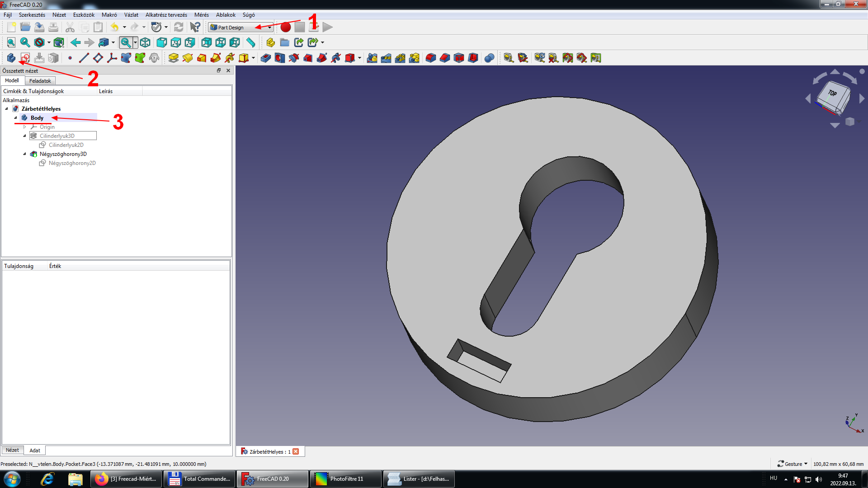The height and width of the screenshot is (488, 868).
Task: Start the Measure Linear tool
Action: point(509,58)
